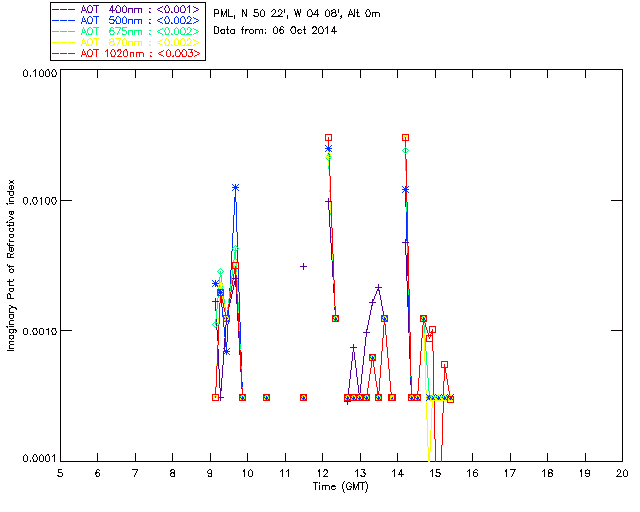Click the title 'PML, N 50 22', W 04 08', Alt 0m'
Screen dimensions: 640x512
click(x=297, y=14)
